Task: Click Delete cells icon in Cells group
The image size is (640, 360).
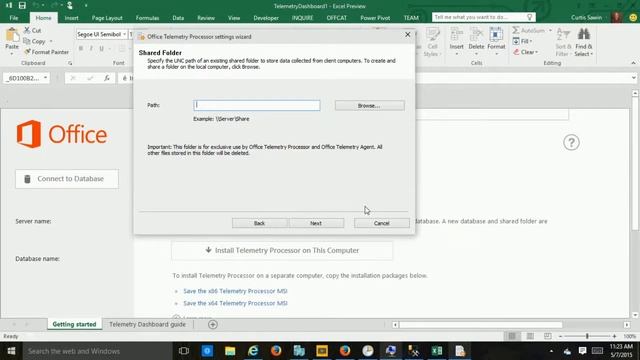Action: (476, 34)
